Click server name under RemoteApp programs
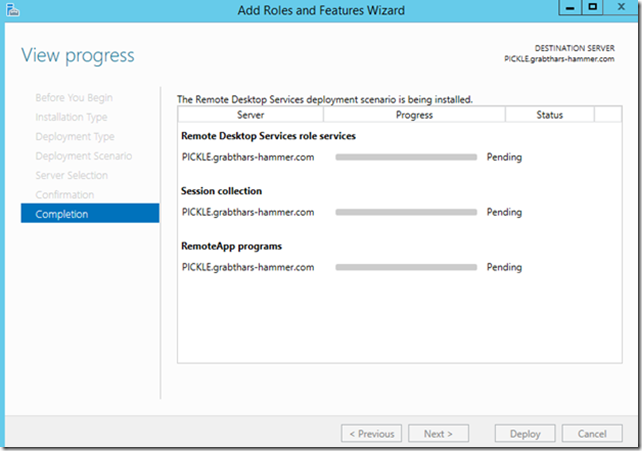The image size is (642, 451). [x=248, y=267]
